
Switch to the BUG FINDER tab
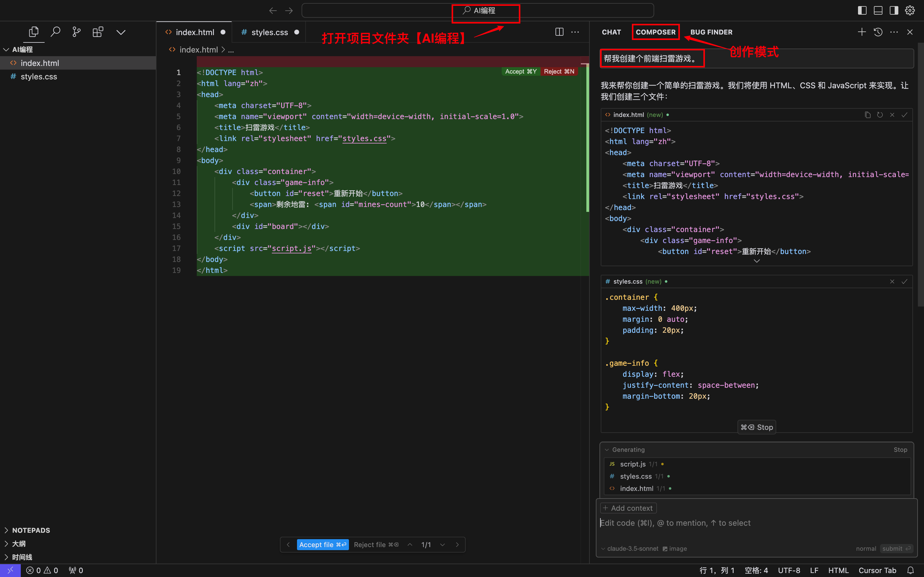click(711, 32)
